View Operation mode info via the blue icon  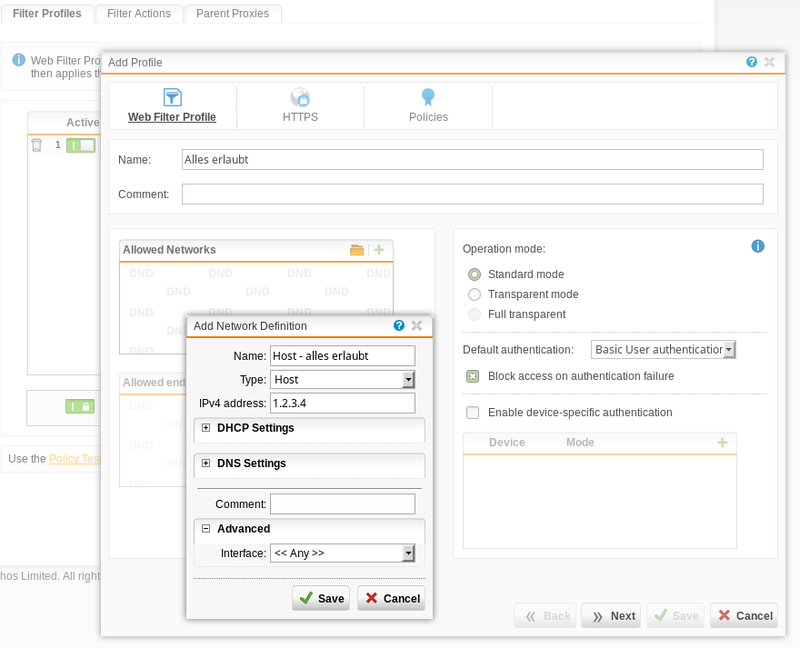pyautogui.click(x=757, y=246)
